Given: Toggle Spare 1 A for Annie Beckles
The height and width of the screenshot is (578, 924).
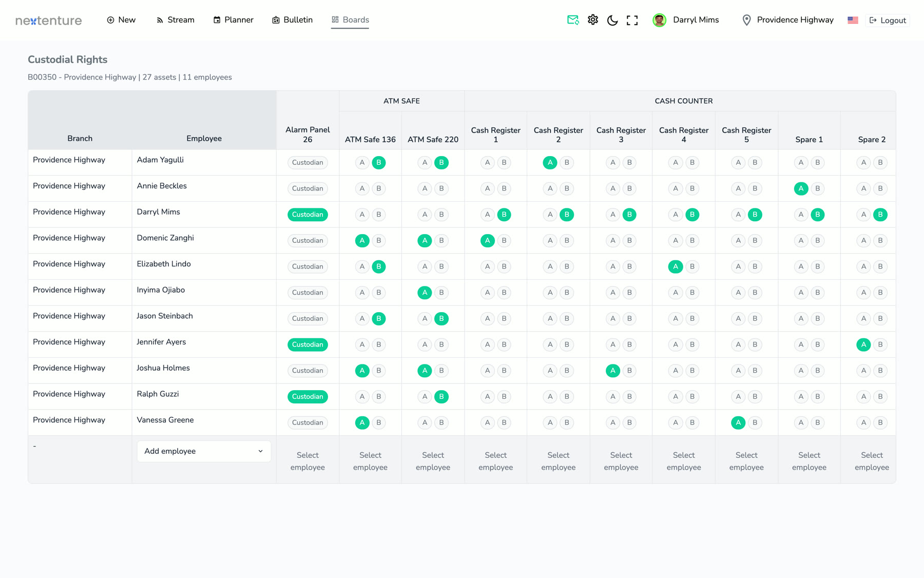Looking at the screenshot, I should point(801,188).
